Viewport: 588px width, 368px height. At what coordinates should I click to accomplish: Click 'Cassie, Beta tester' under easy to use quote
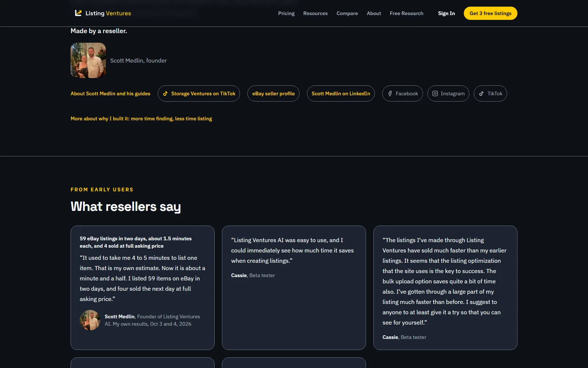tap(253, 275)
